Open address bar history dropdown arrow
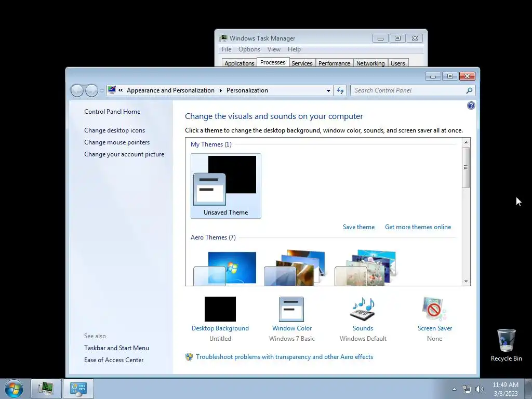This screenshot has width=532, height=399. [328, 90]
